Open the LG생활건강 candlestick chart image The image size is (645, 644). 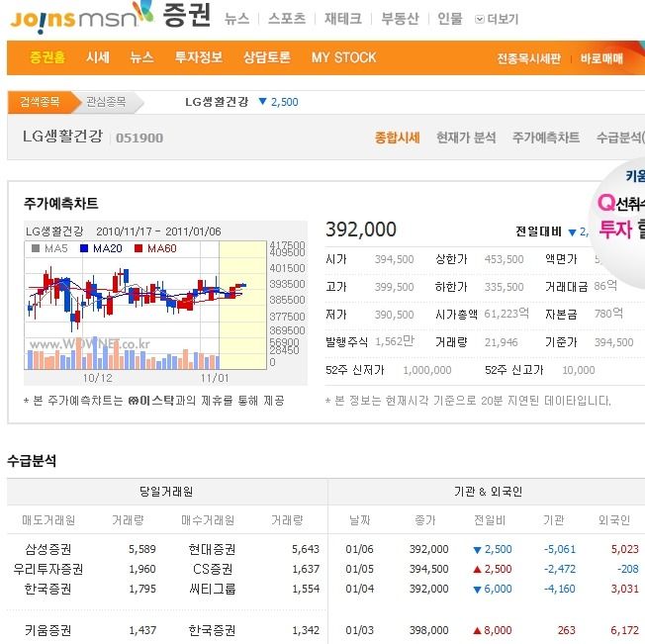pyautogui.click(x=165, y=304)
